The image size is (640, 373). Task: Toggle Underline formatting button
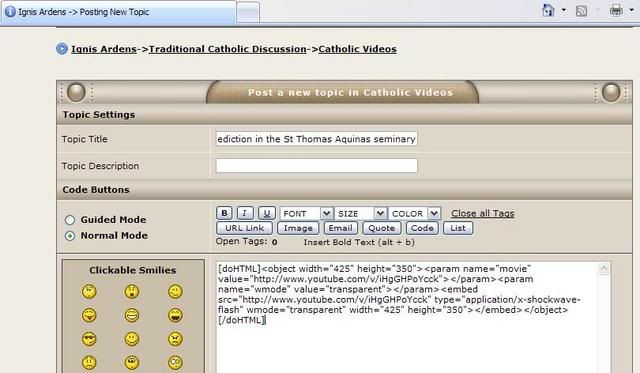point(267,213)
